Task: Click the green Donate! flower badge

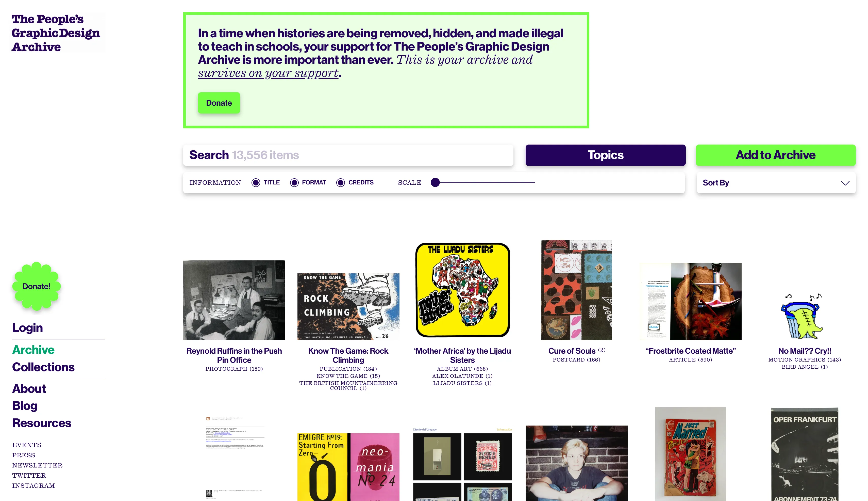Action: click(37, 286)
